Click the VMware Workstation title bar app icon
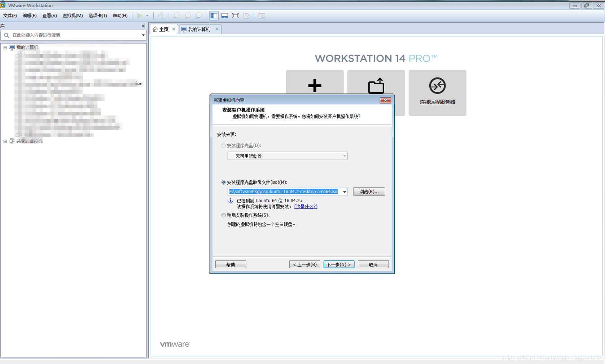 (3, 5)
